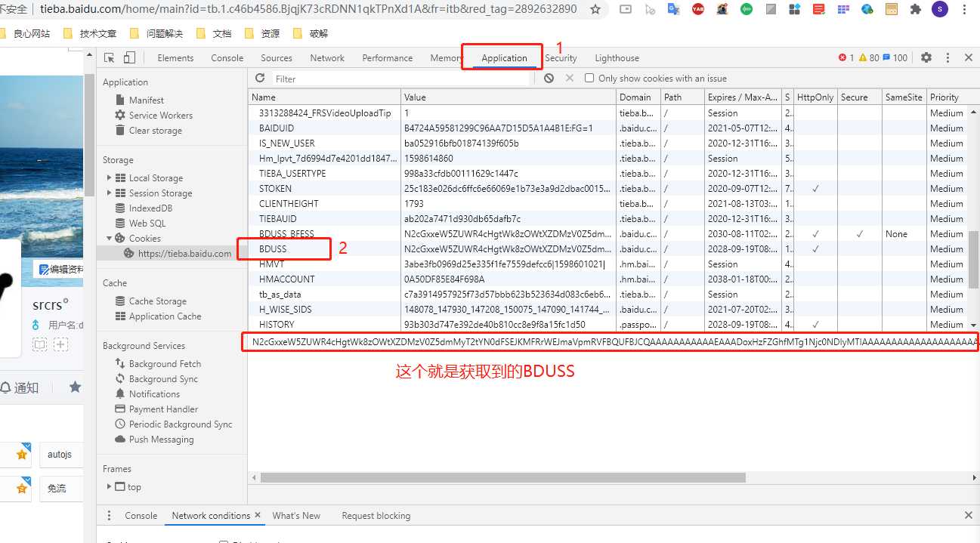This screenshot has width=980, height=543.
Task: Close the Network conditions drawer tab
Action: pos(257,515)
